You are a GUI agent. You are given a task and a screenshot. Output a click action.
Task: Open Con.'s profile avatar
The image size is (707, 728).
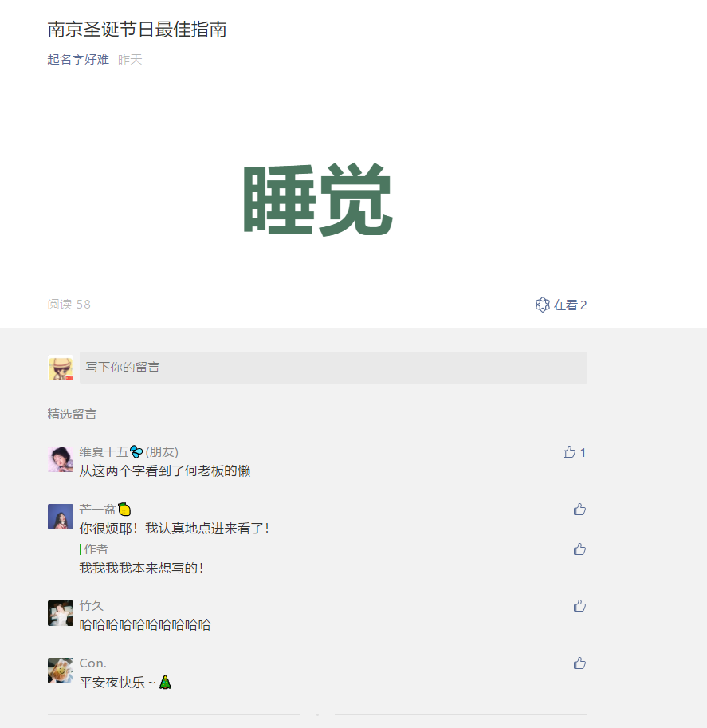[x=61, y=671]
